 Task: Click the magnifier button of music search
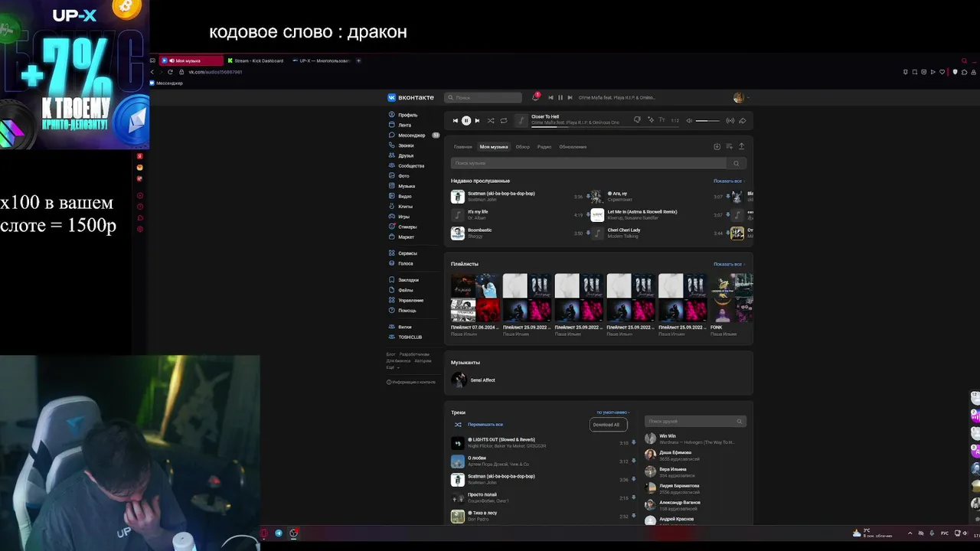coord(737,163)
